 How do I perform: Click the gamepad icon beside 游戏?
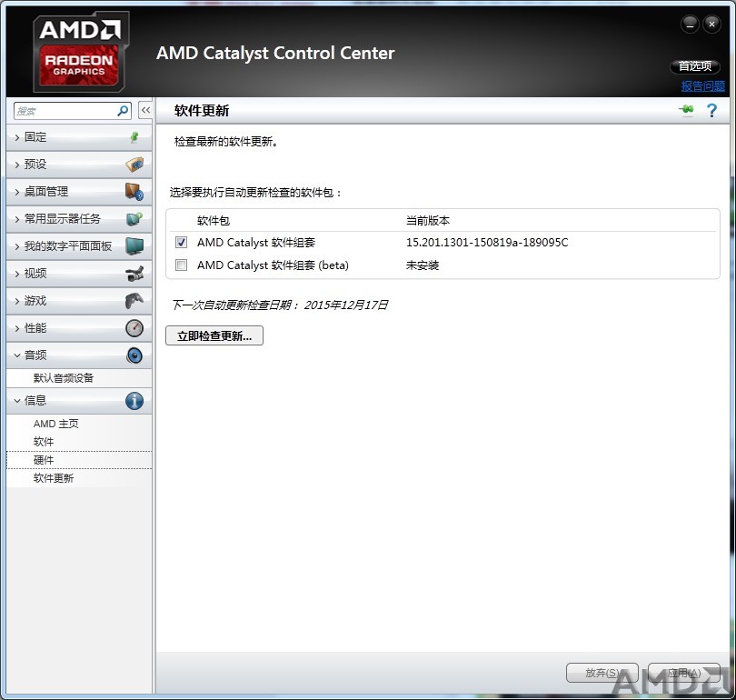pos(134,301)
